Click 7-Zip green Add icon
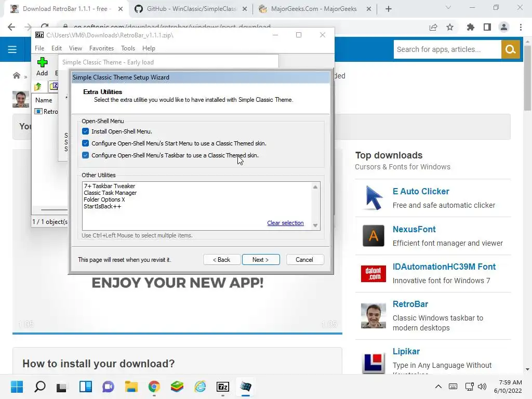Screen dimensions: 532x399 pos(42,62)
